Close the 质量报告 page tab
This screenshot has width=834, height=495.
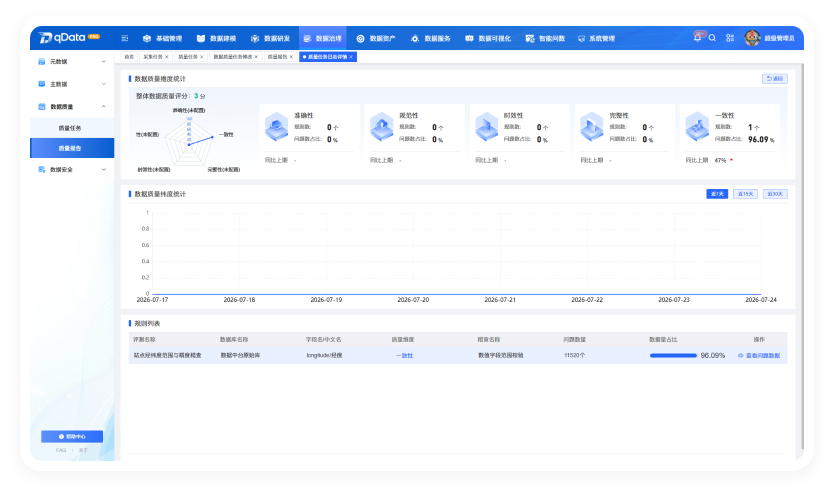pyautogui.click(x=291, y=57)
